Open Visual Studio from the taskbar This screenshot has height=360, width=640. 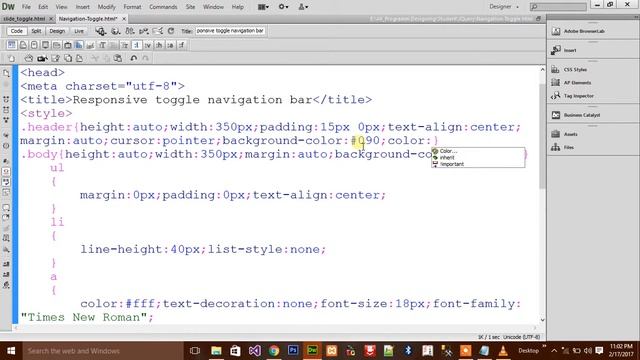click(255, 351)
